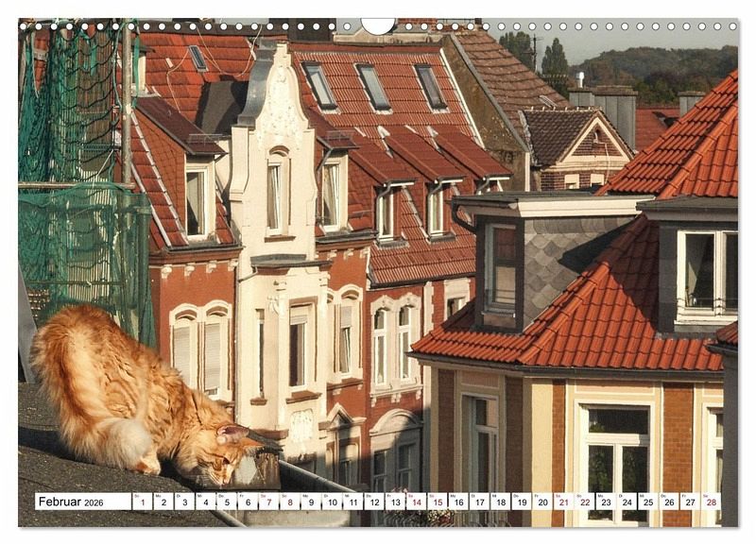Select day 19 in the calendar strip
The width and height of the screenshot is (756, 545).
click(522, 502)
